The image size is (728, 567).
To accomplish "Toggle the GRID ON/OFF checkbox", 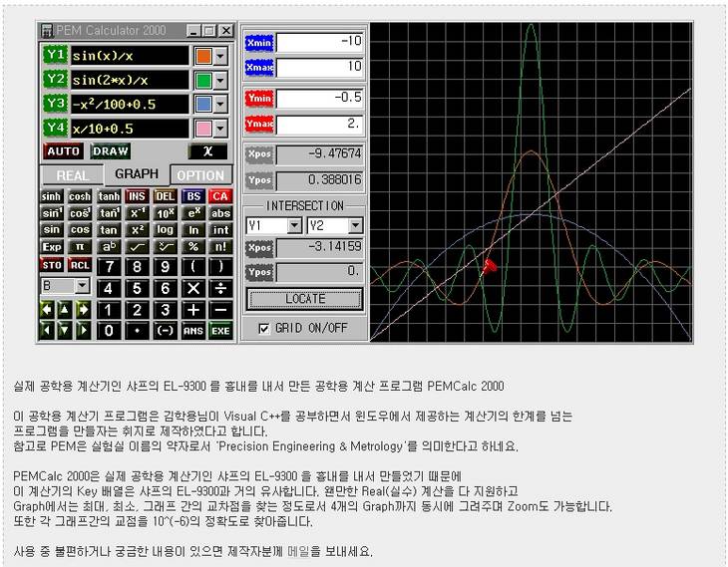I will 263,329.
